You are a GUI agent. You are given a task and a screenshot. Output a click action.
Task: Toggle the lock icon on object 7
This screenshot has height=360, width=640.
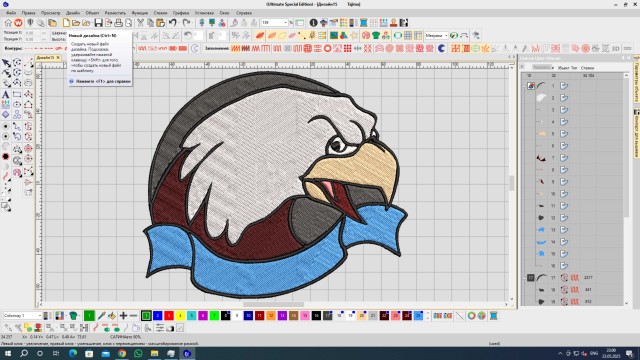564,158
